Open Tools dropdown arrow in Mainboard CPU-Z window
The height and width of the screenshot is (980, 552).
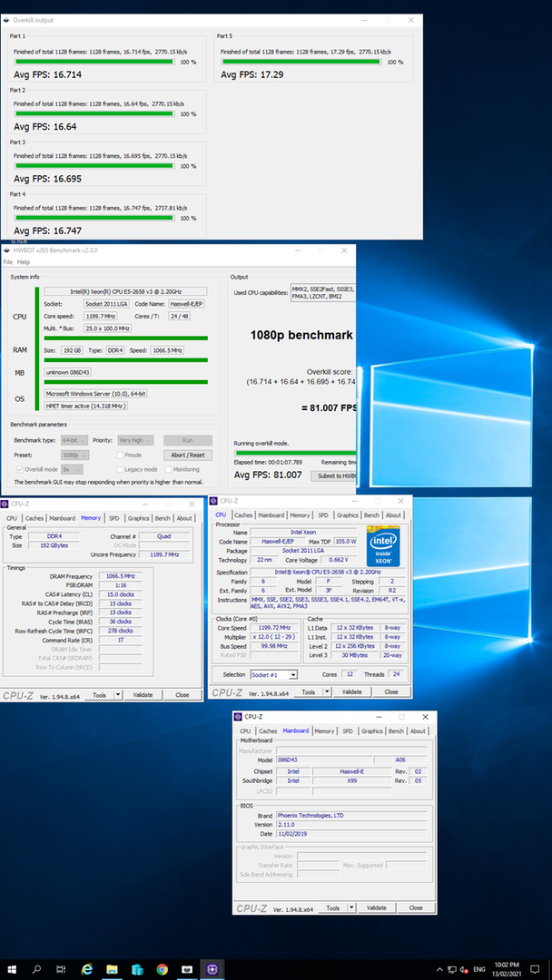[x=352, y=907]
